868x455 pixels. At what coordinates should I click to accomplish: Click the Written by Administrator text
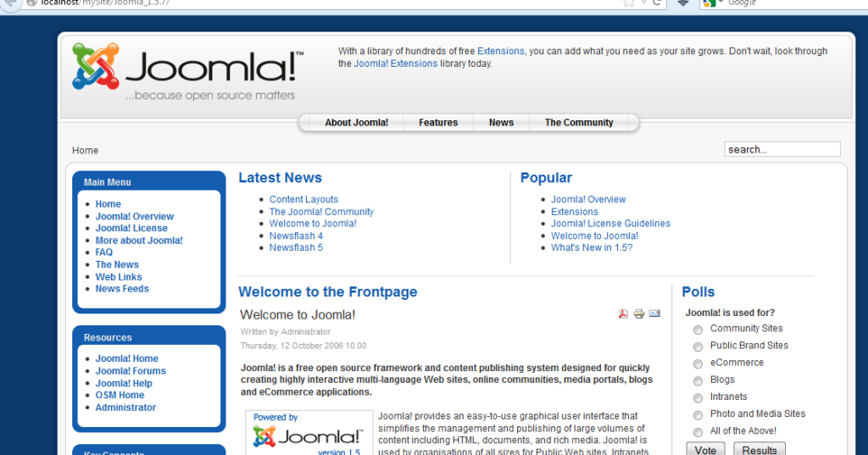286,332
